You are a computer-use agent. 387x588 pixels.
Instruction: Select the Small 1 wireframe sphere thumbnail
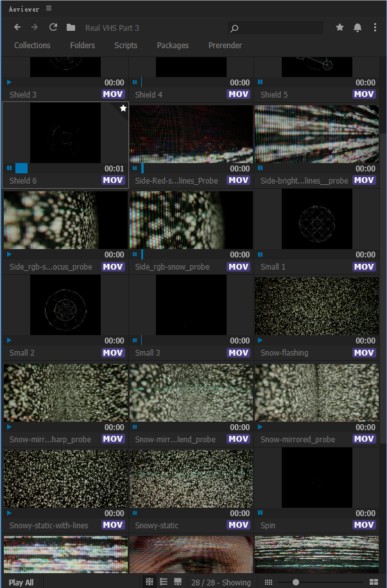[317, 219]
